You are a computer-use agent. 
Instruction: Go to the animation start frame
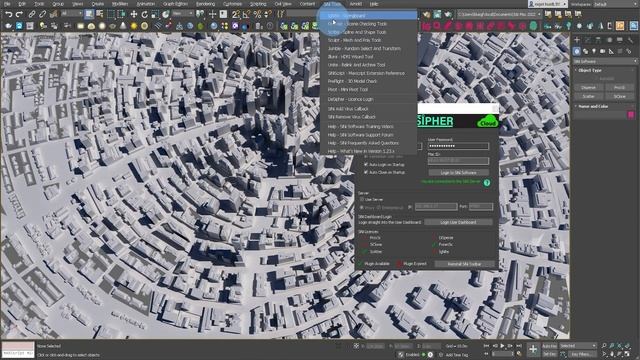487,346
